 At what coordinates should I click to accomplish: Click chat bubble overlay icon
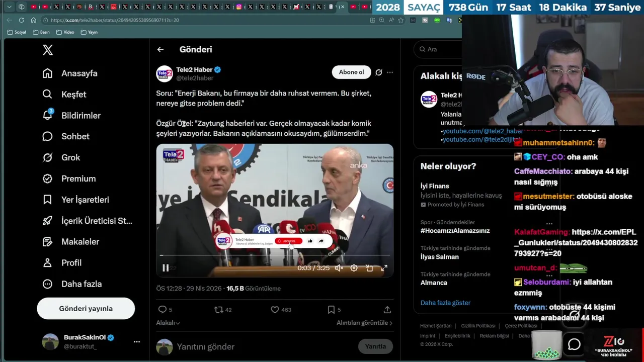coord(574,344)
